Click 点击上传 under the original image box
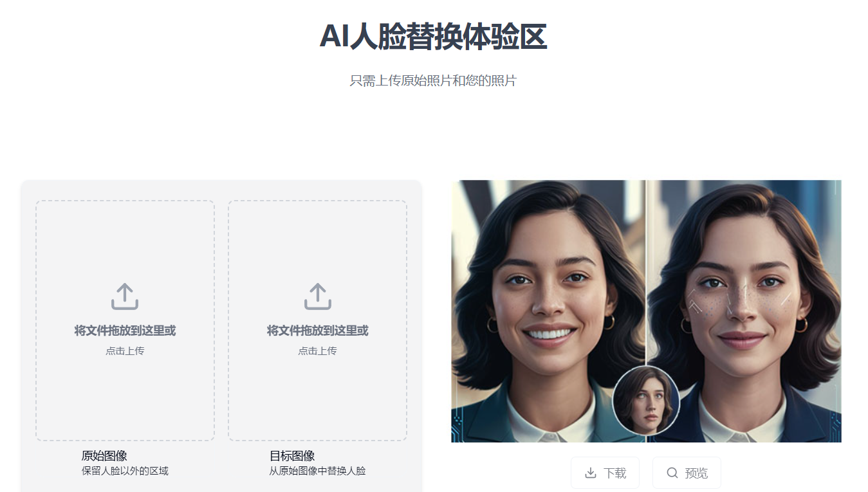The width and height of the screenshot is (868, 492). coord(125,351)
